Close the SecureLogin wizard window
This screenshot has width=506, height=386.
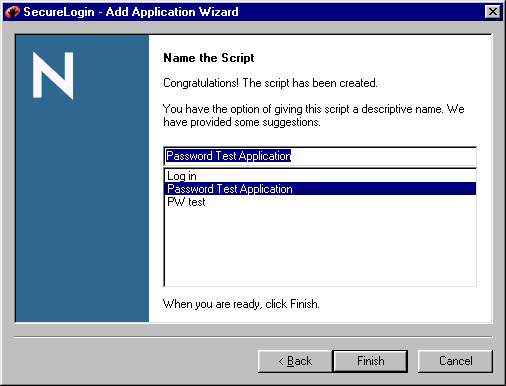[x=493, y=12]
